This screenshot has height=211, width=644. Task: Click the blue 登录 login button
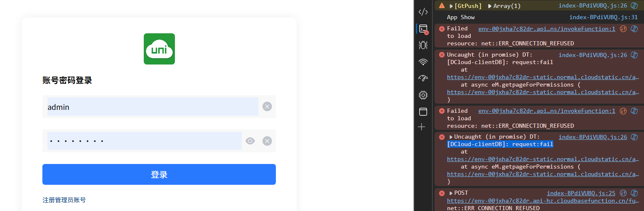[x=159, y=174]
